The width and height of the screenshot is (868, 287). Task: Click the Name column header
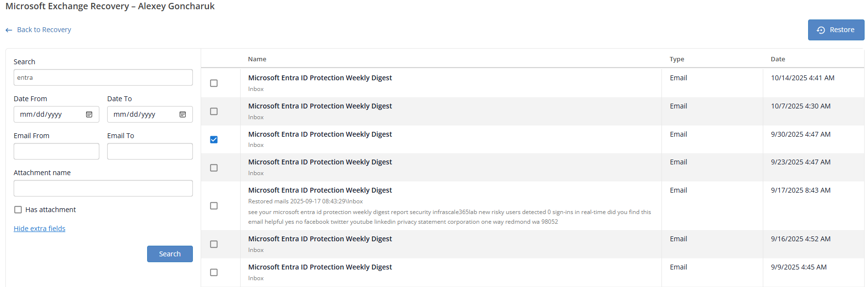coord(257,59)
